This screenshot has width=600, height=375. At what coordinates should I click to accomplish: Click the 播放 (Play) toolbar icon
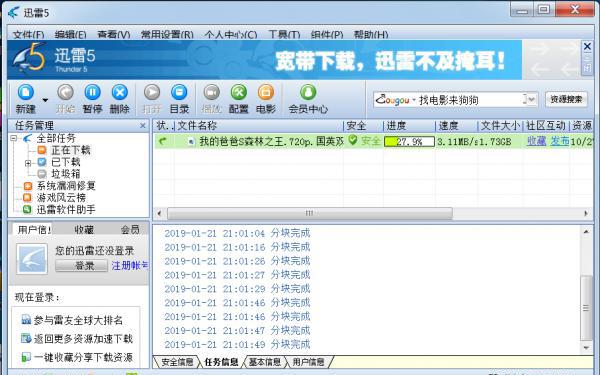211,93
